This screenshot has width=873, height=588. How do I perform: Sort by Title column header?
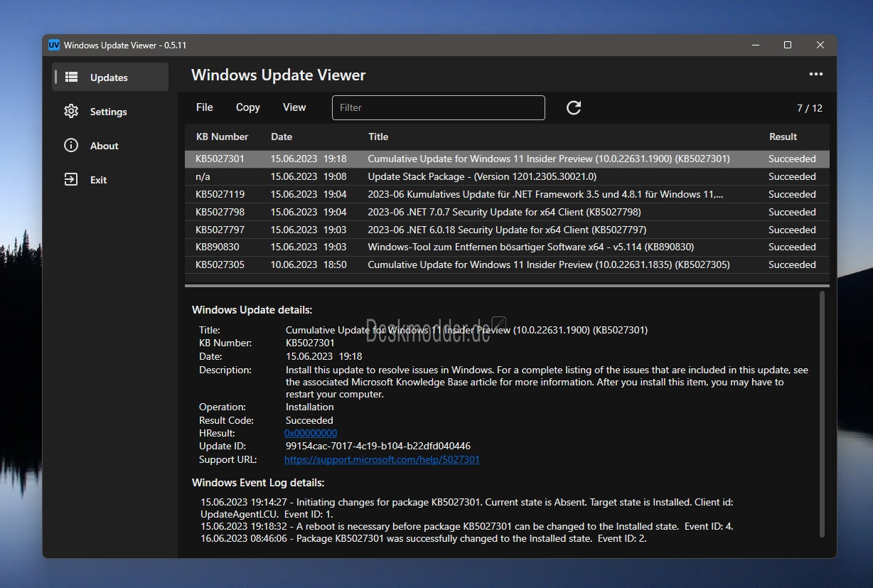[x=378, y=137]
